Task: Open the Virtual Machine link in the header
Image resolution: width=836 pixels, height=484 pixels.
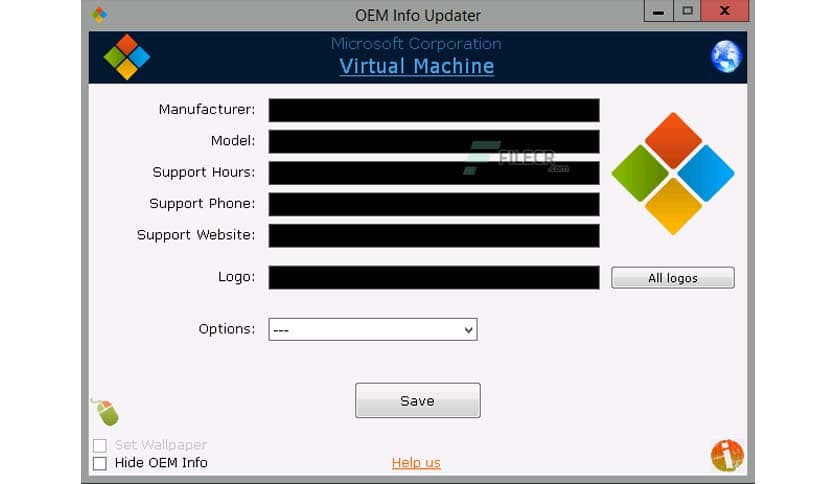Action: (416, 66)
